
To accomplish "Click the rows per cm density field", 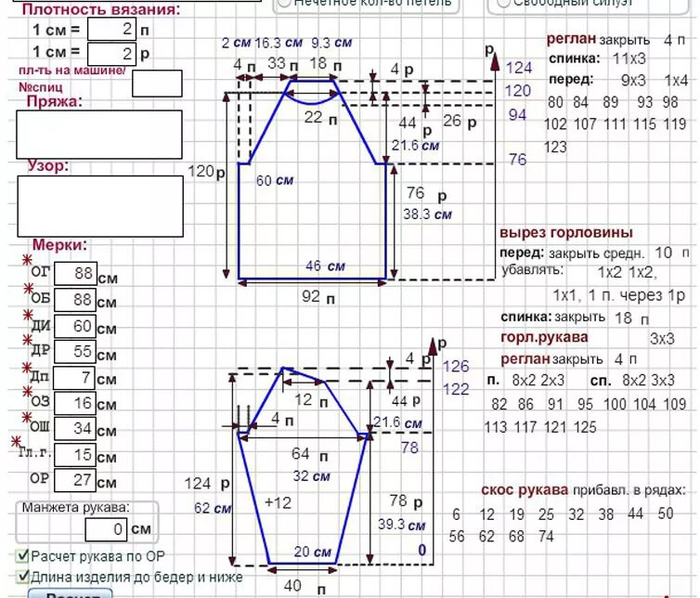I will click(x=111, y=54).
